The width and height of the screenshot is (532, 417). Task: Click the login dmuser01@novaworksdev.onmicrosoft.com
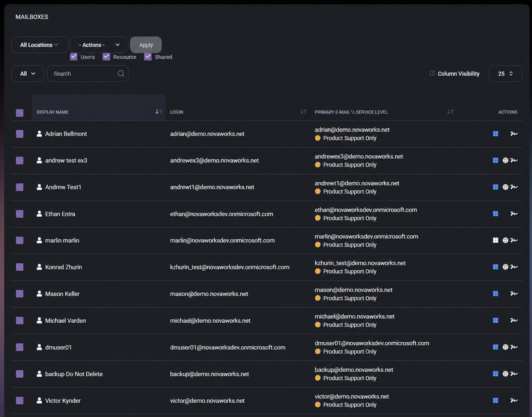(x=228, y=347)
